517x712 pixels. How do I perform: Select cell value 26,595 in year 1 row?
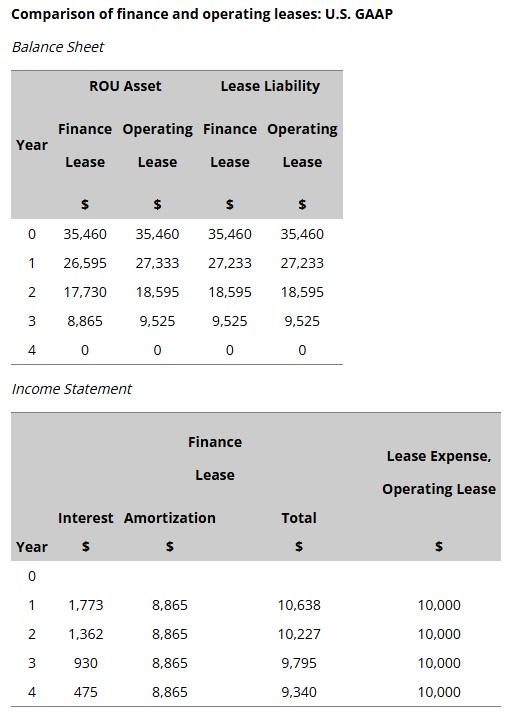tap(85, 263)
